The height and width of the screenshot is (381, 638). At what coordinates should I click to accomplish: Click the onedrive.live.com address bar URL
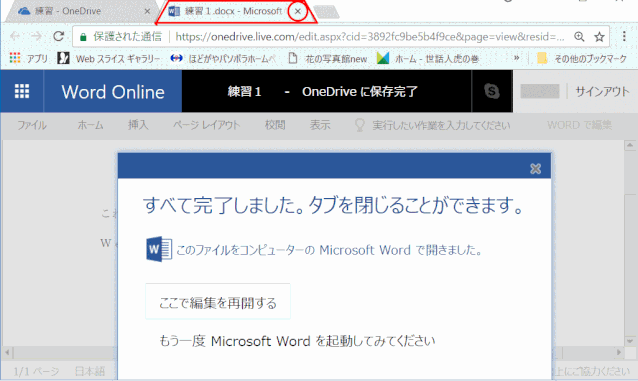click(x=369, y=37)
